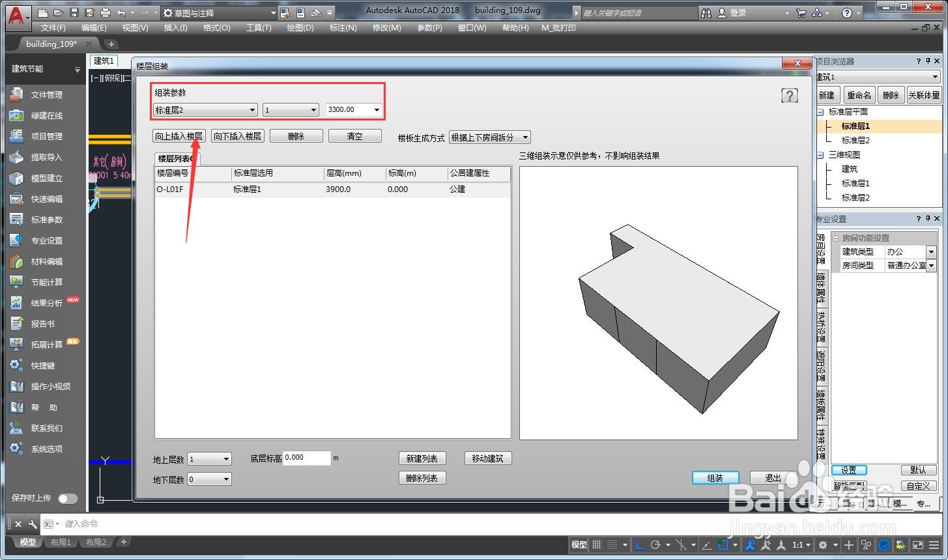Select the building_109 drawing tab
This screenshot has height=560, width=948.
[x=52, y=44]
